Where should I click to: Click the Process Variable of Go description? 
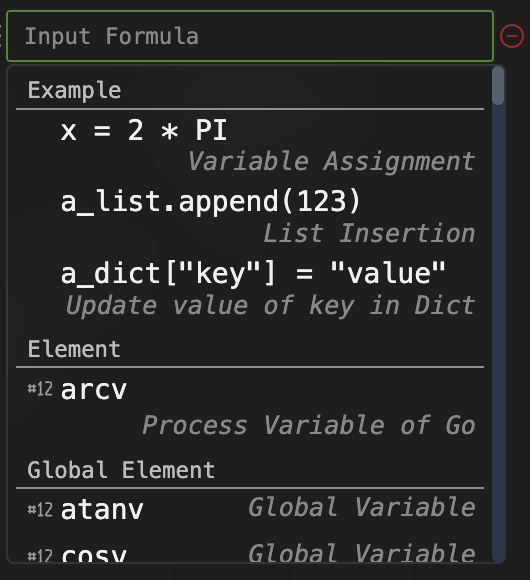(x=309, y=425)
